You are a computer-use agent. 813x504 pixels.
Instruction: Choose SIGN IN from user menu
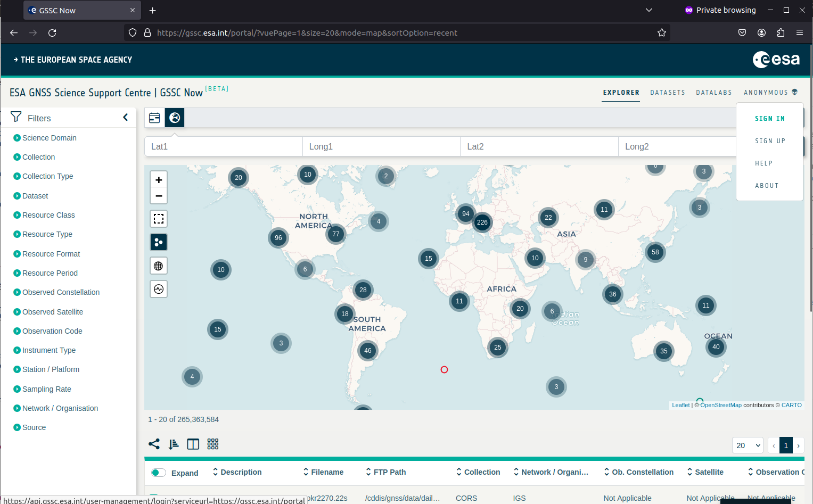coord(770,119)
